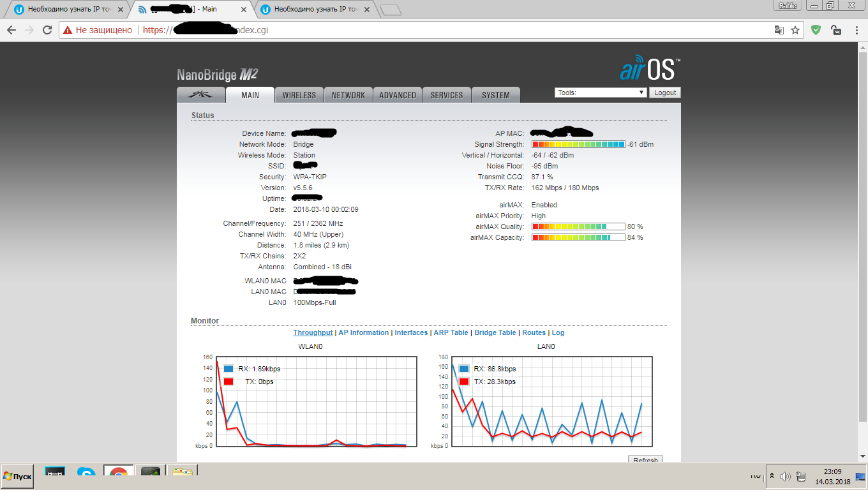This screenshot has width=868, height=490.
Task: Open the Google Translate page icon
Action: pos(779,30)
